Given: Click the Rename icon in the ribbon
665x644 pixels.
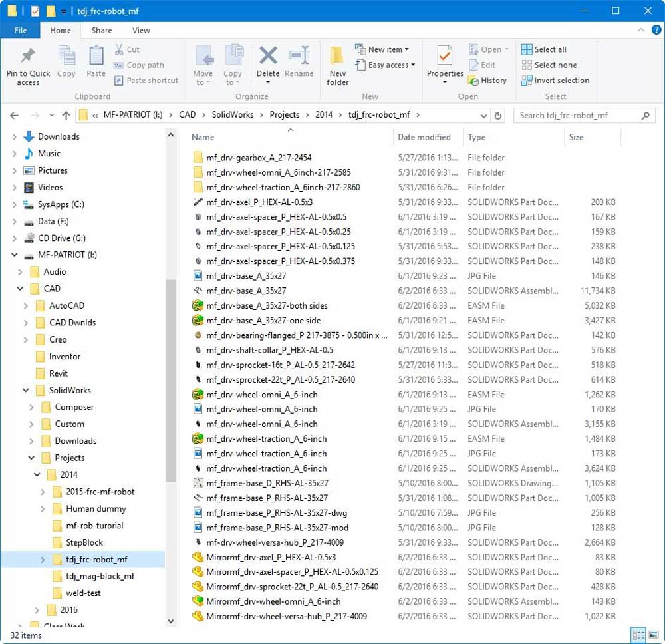Looking at the screenshot, I should pos(299,57).
